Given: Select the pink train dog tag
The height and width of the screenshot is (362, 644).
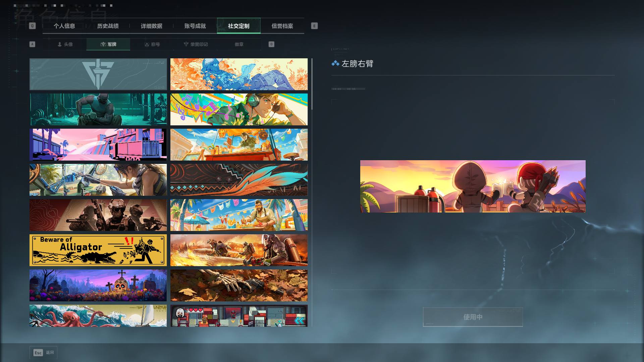Looking at the screenshot, I should [x=98, y=145].
